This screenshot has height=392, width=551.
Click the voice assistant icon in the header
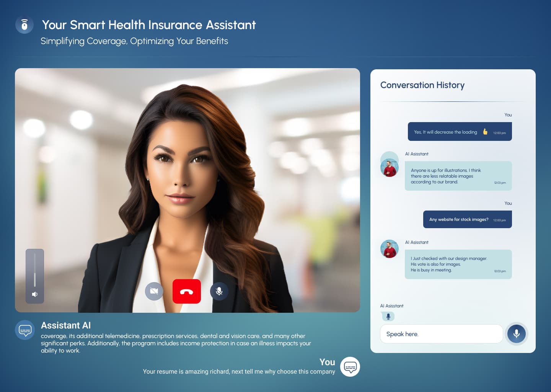point(24,24)
